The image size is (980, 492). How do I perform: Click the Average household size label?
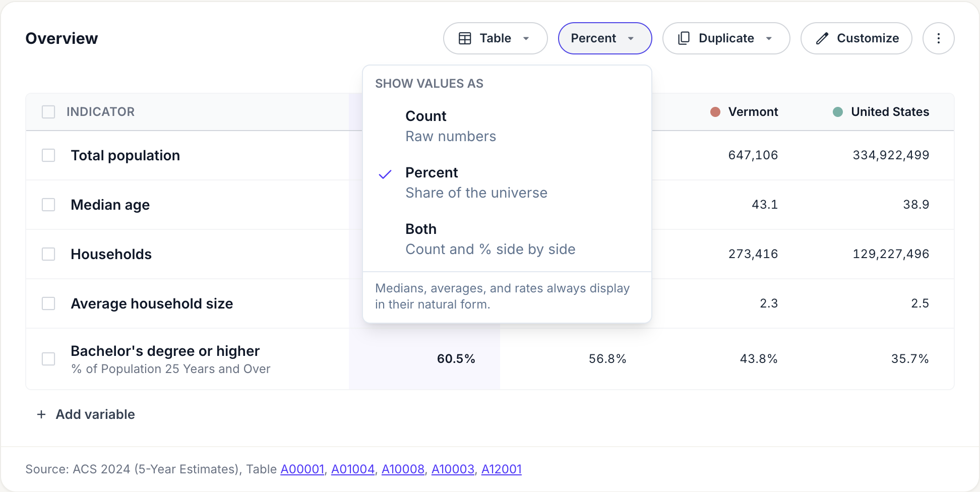(x=152, y=303)
